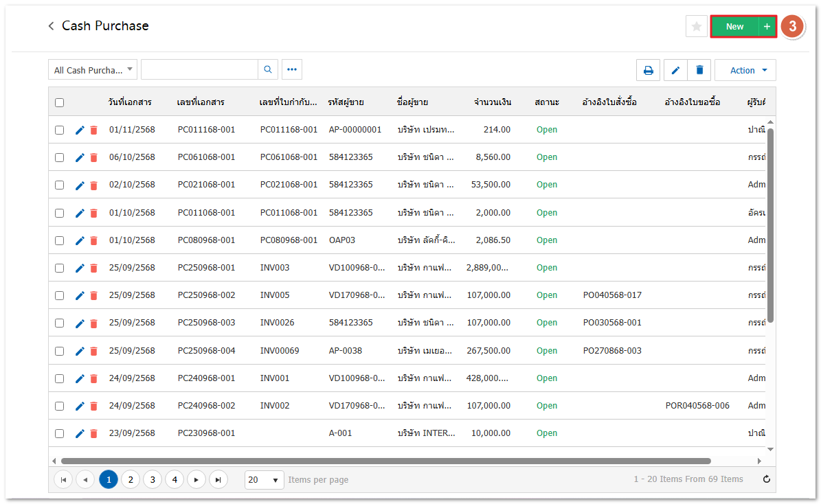The height and width of the screenshot is (504, 821).
Task: Open the All Cash Purchase filter dropdown
Action: point(93,70)
